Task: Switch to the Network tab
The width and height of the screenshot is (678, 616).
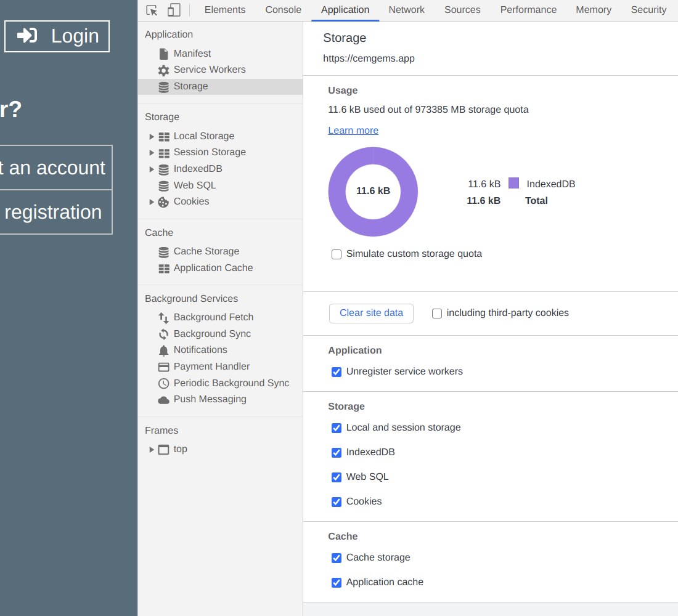Action: click(406, 10)
